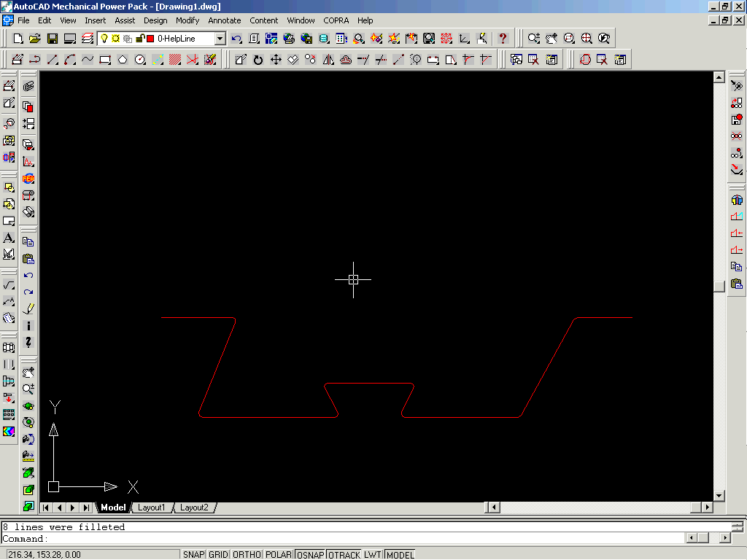Image resolution: width=747 pixels, height=560 pixels.
Task: Click the Zoom Realtime magnifier icon
Action: [534, 39]
